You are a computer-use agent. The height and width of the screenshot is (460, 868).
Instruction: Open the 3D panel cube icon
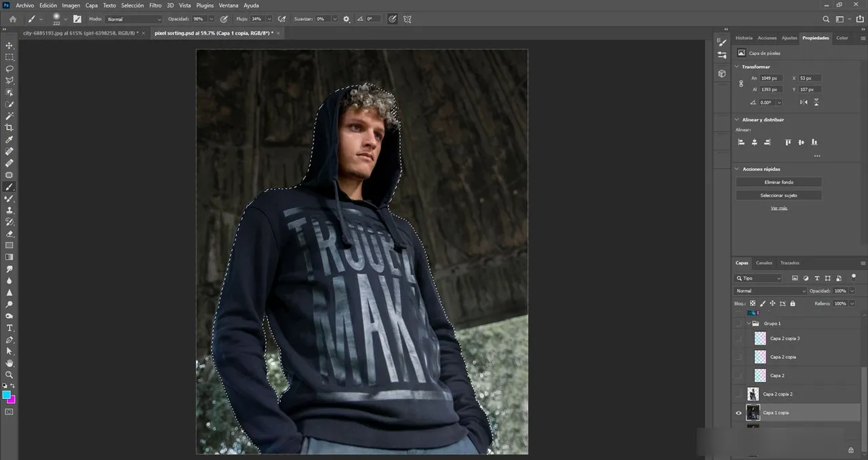(722, 73)
